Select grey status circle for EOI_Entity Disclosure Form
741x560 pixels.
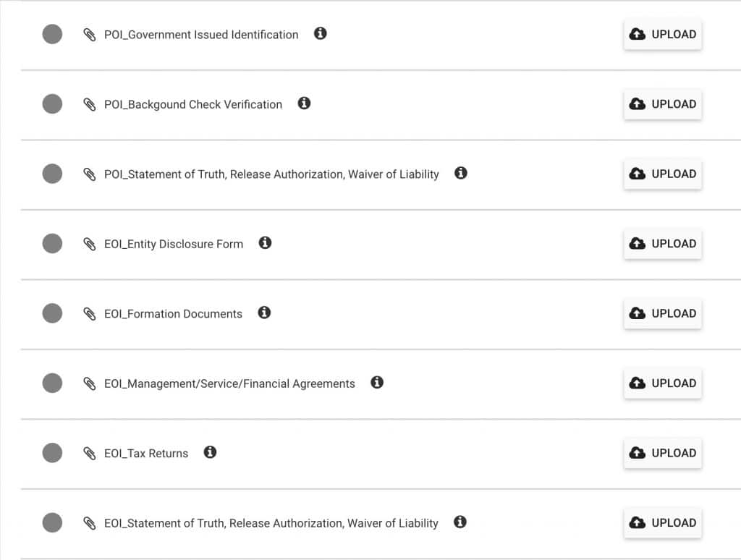point(52,243)
